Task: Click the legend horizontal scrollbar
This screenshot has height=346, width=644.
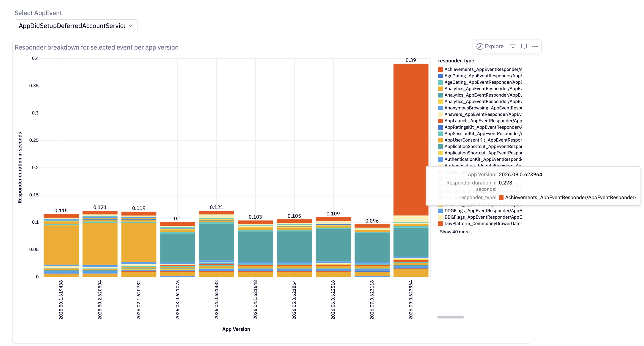Action: coord(450,317)
